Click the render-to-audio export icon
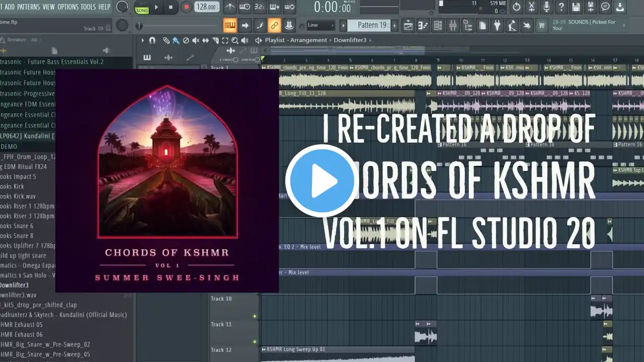Image resolution: width=644 pixels, height=362 pixels. click(x=591, y=7)
